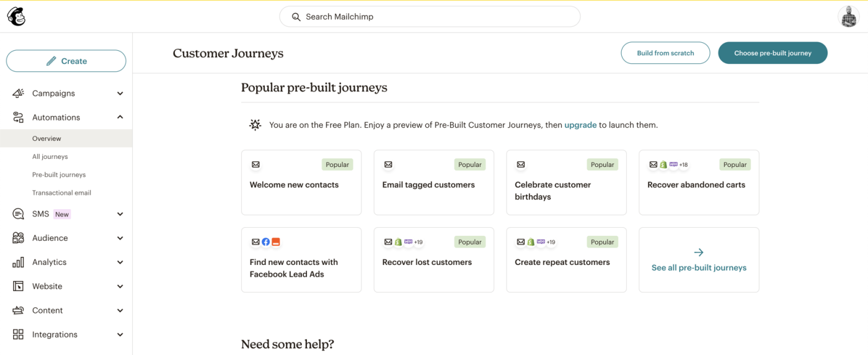Open the user profile avatar
Viewport: 868px width, 355px height.
(849, 17)
